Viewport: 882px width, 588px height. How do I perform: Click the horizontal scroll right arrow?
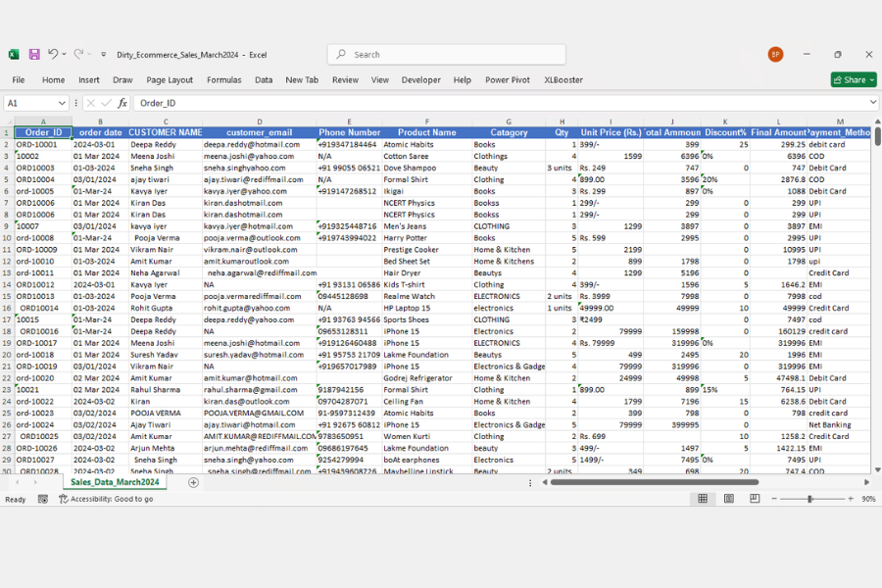click(x=866, y=482)
